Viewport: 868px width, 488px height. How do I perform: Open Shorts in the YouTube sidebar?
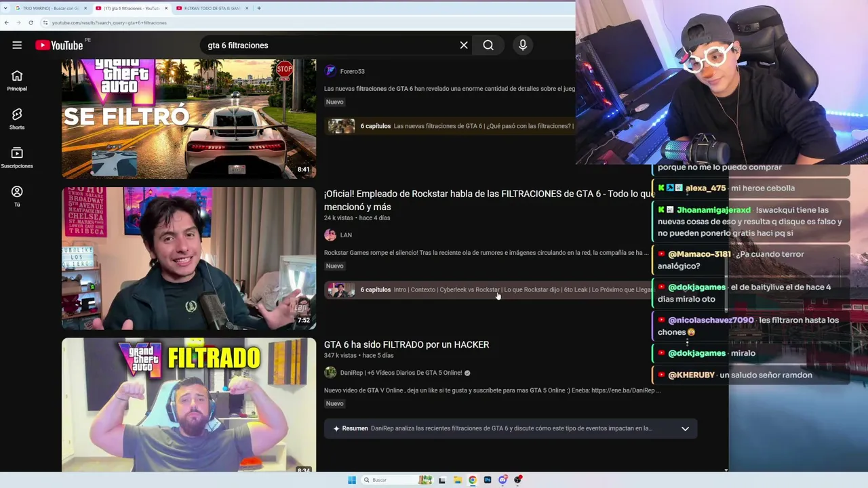point(17,119)
